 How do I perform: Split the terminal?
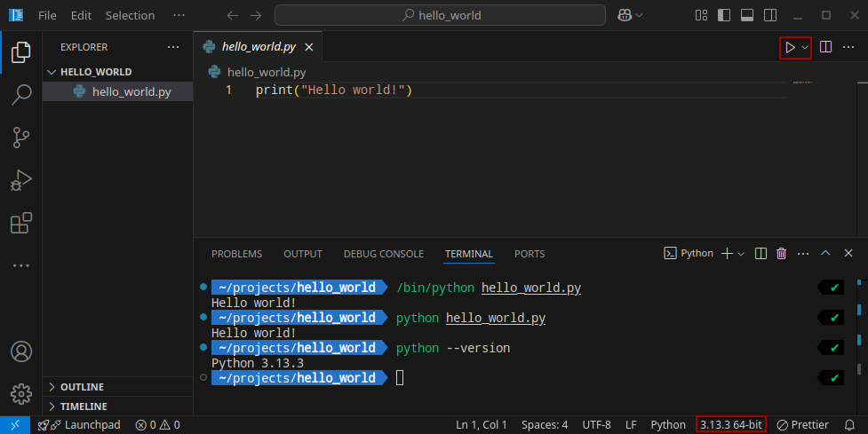pos(760,253)
